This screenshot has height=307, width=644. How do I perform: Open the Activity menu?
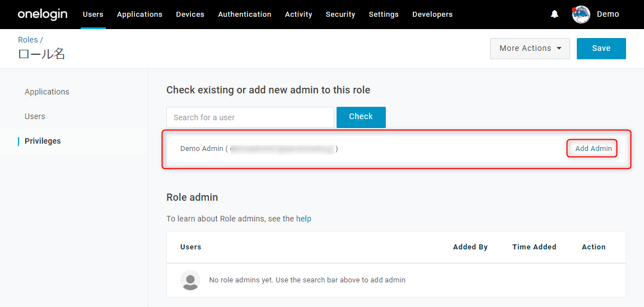(x=298, y=15)
